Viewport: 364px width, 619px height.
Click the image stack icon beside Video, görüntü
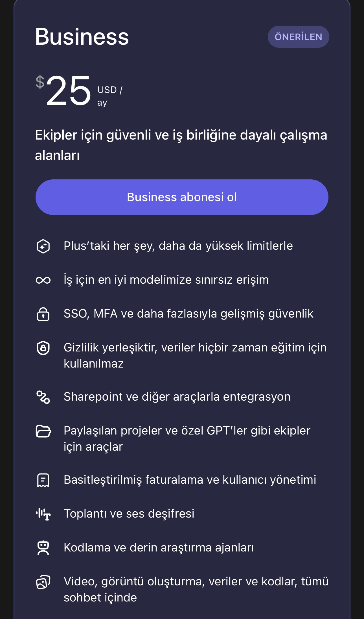click(43, 582)
